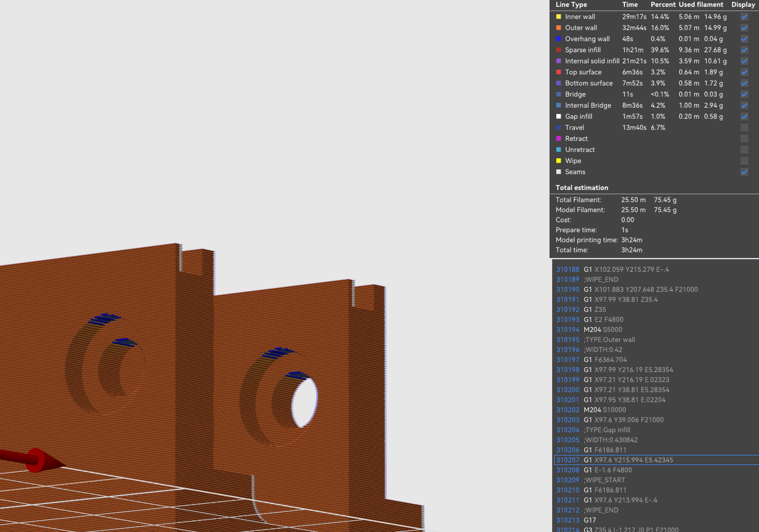Click the Used filament column header

tap(701, 5)
